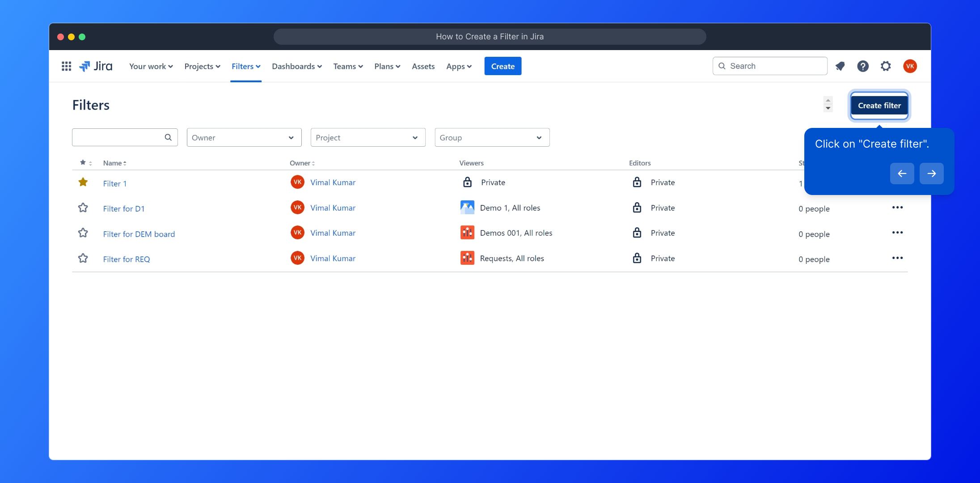
Task: Click the magnifier in the filter search box
Action: pos(168,137)
